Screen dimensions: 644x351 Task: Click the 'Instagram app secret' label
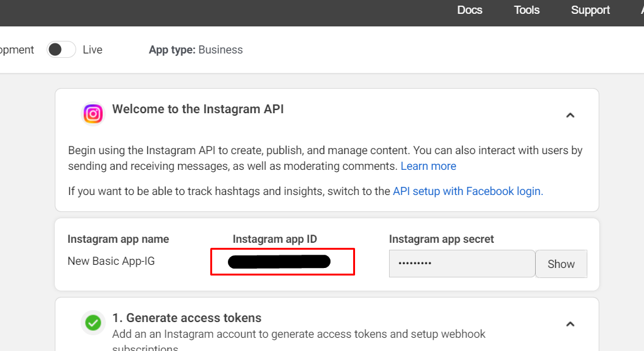441,239
